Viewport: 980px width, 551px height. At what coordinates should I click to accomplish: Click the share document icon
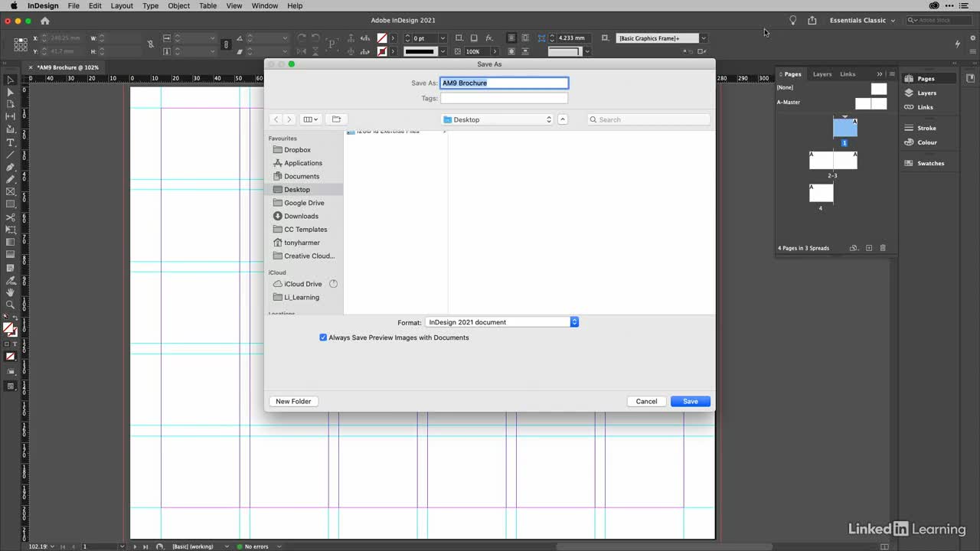click(x=812, y=21)
